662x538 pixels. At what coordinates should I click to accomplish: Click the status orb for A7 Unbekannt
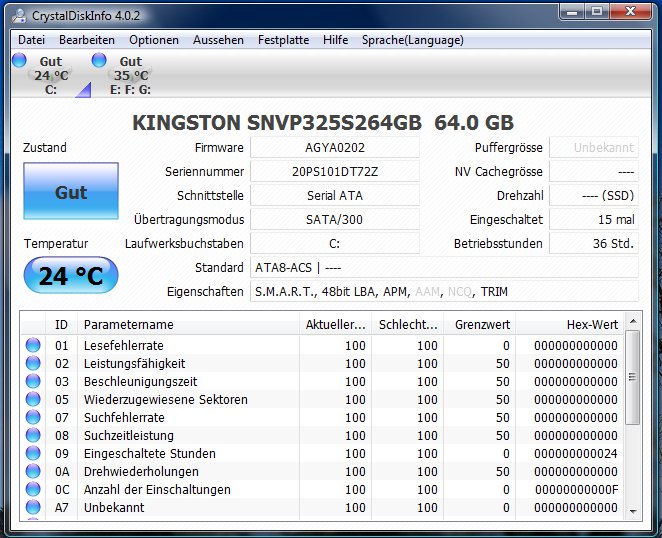pos(33,507)
